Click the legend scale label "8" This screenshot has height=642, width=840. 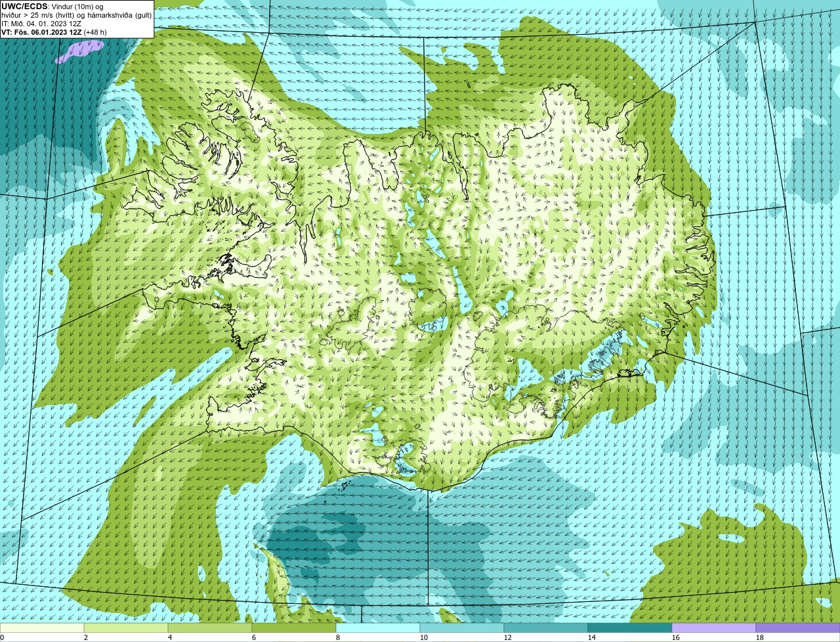(x=338, y=637)
